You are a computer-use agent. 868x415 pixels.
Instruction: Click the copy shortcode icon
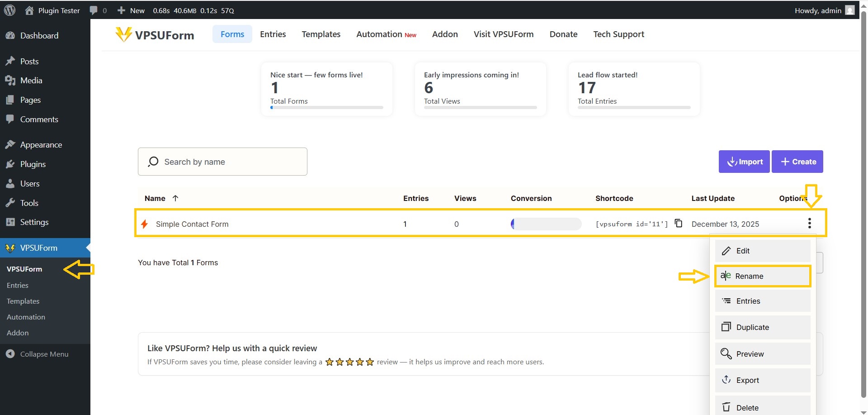[678, 223]
